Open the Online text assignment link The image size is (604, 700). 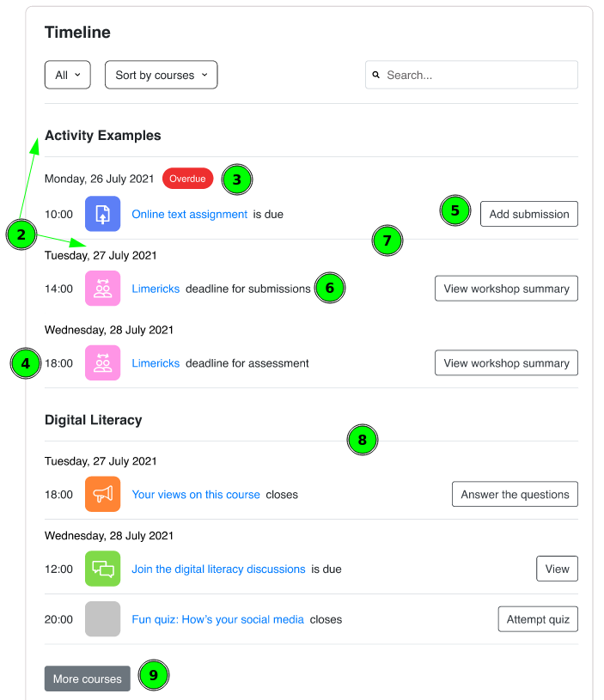pyautogui.click(x=189, y=214)
